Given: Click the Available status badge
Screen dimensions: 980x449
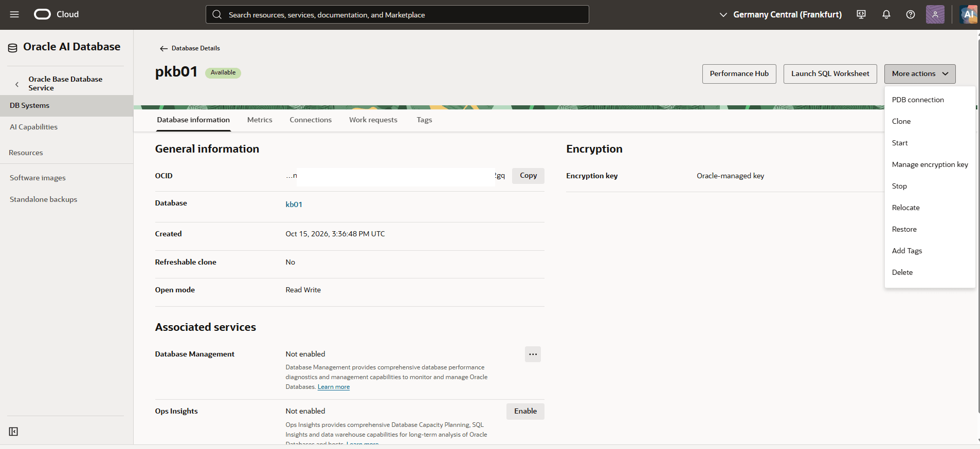Looking at the screenshot, I should 223,73.
